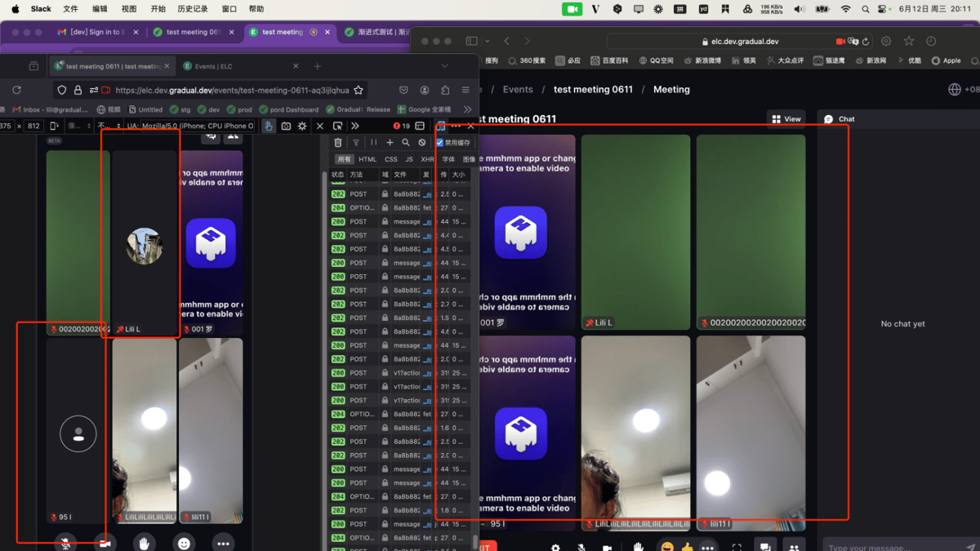Take a screenshot of the viewport

tap(286, 127)
